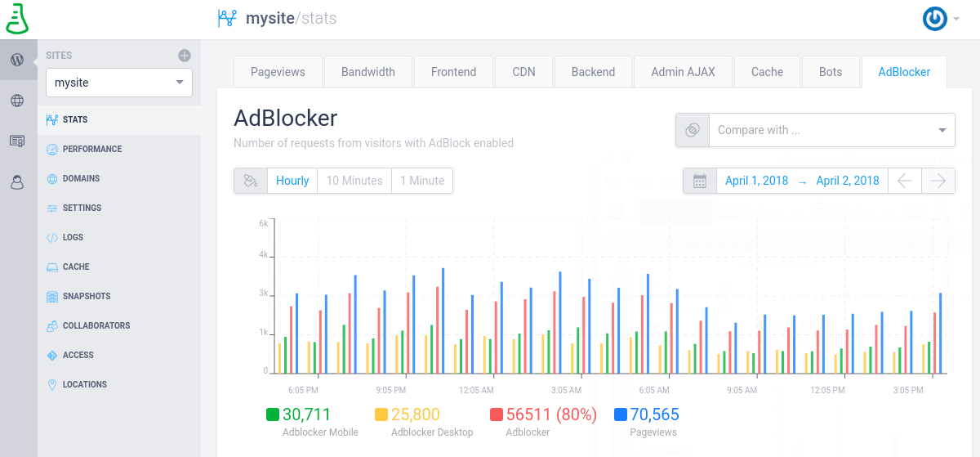Switch to the Cache tab
Image resolution: width=980 pixels, height=457 pixels.
pos(767,72)
